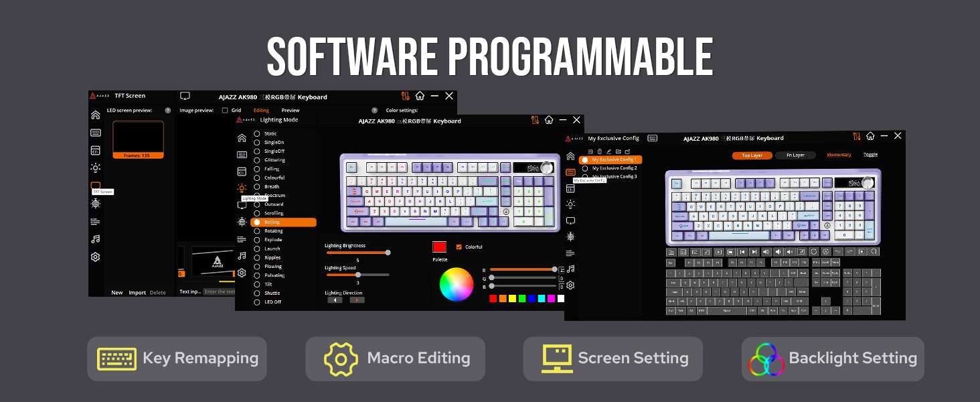The image size is (980, 402).
Task: Select My Exclusive Config 2
Action: [x=609, y=168]
